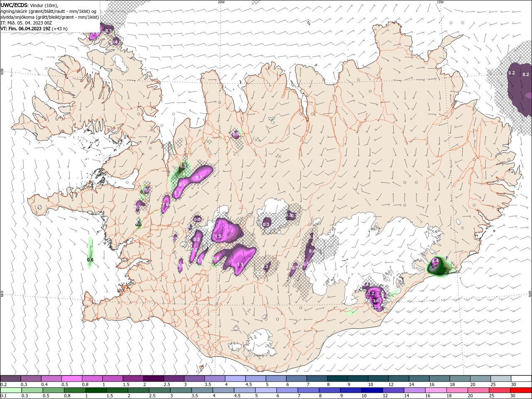Click the pale green 0.1 swatch in lower legend

pos(11,390)
